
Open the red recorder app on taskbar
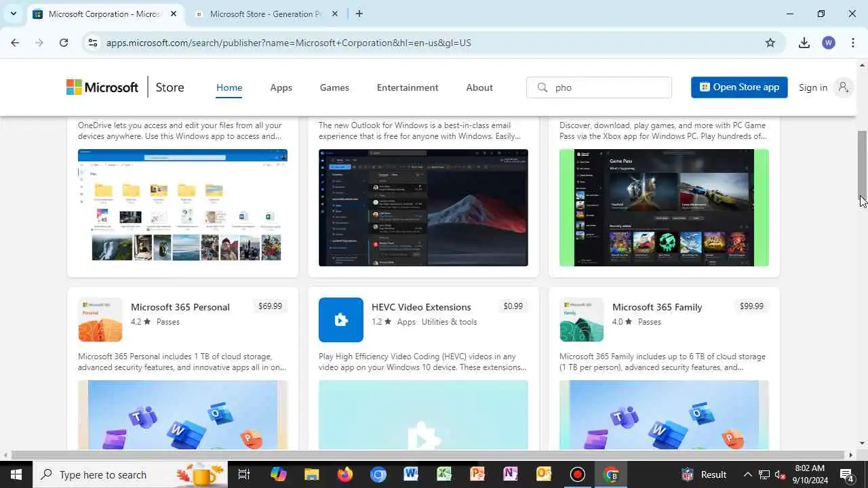coord(577,474)
